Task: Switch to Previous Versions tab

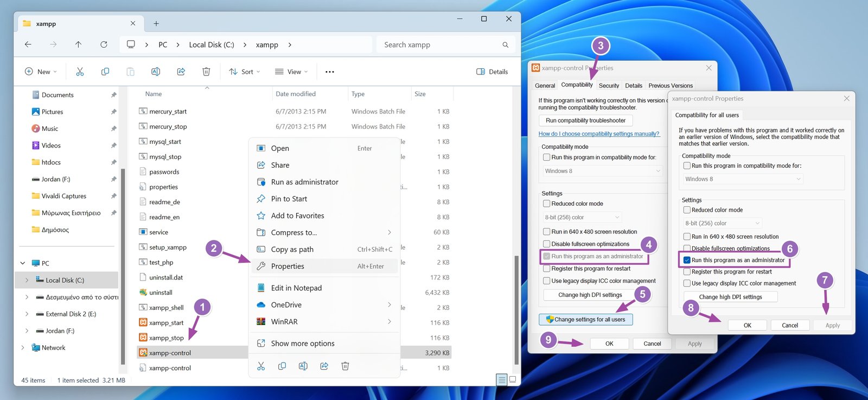Action: (x=671, y=86)
